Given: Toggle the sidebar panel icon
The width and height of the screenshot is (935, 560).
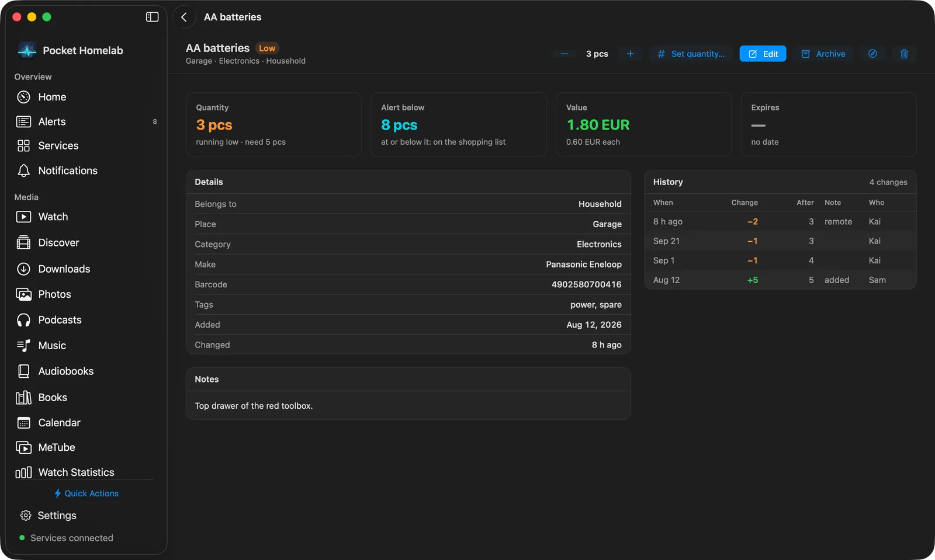Looking at the screenshot, I should click(x=152, y=17).
